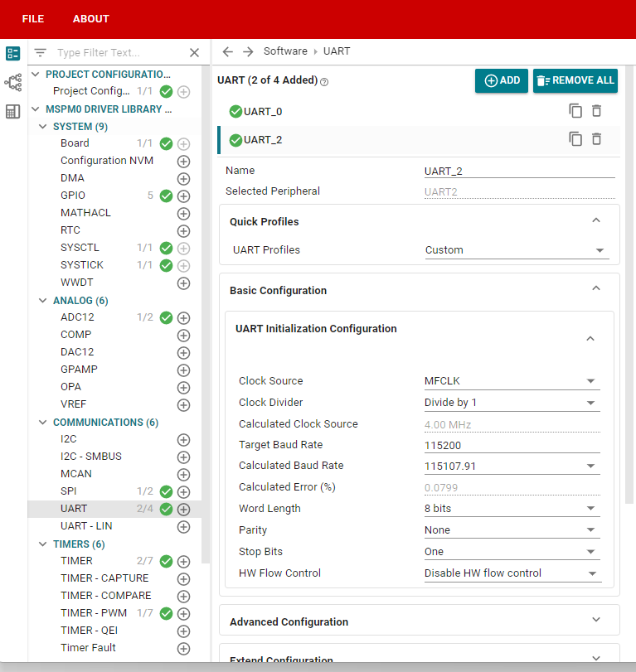This screenshot has height=672, width=636.
Task: Open the configuration tree view icon
Action: coord(13,54)
